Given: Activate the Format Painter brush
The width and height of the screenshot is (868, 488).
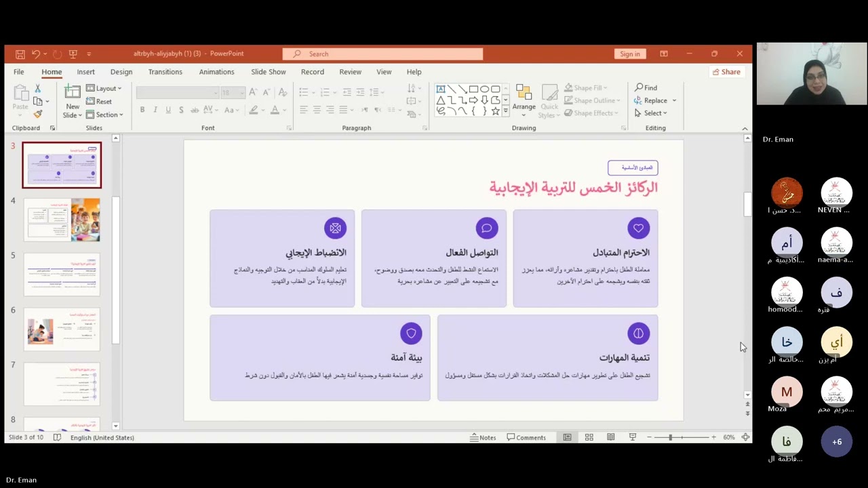Looking at the screenshot, I should pos(38,114).
